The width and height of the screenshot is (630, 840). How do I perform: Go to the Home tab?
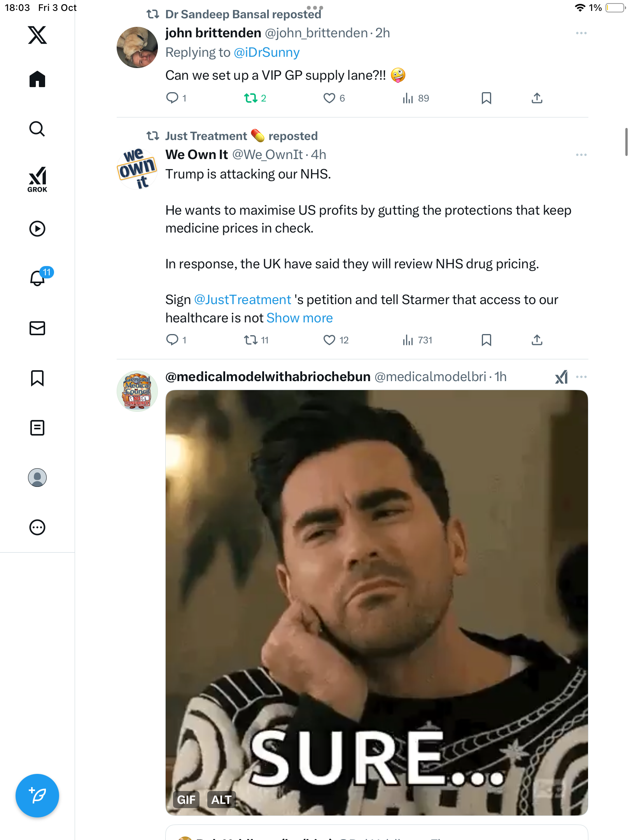tap(37, 79)
